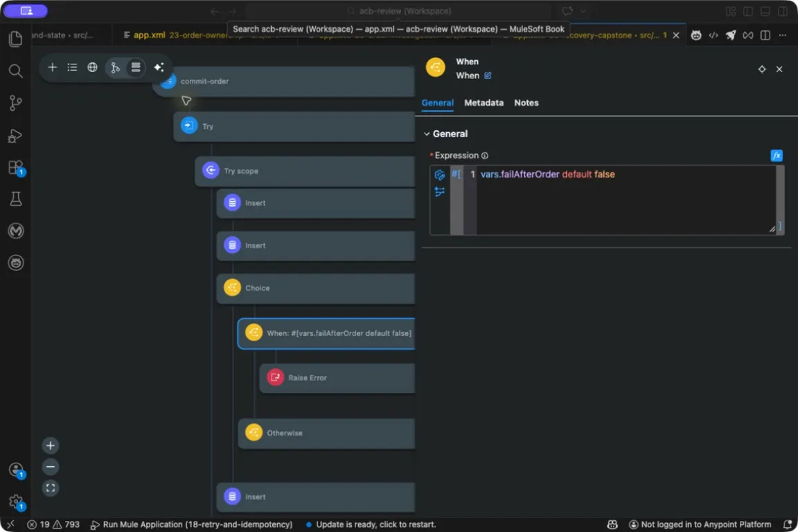Click the sparkle AI generate icon
The height and width of the screenshot is (532, 798).
tap(159, 67)
